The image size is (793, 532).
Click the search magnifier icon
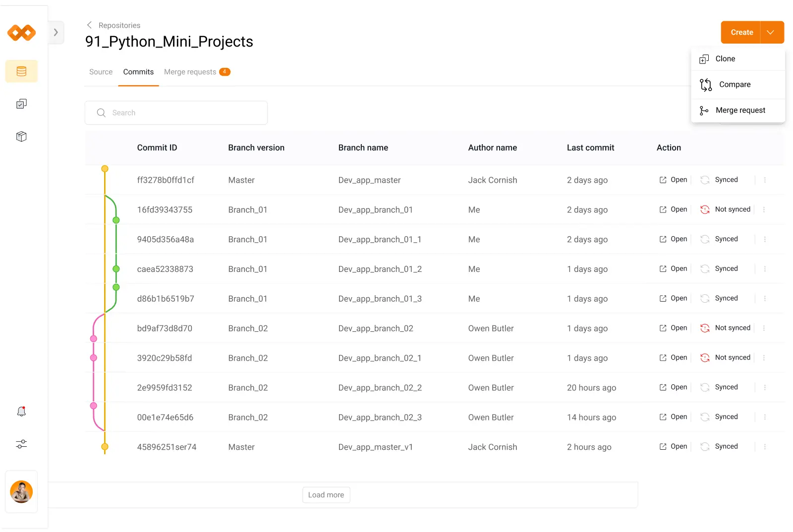pyautogui.click(x=101, y=113)
